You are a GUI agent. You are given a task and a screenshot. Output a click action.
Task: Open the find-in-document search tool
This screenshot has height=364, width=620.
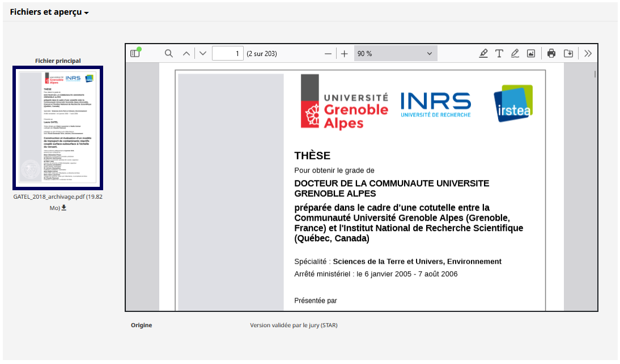tap(169, 53)
